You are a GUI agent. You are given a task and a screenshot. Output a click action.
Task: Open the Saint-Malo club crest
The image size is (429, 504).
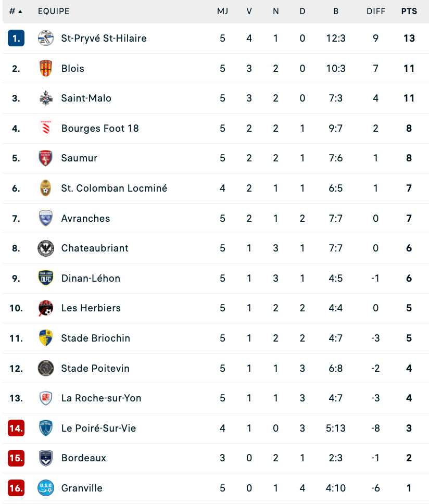click(46, 98)
